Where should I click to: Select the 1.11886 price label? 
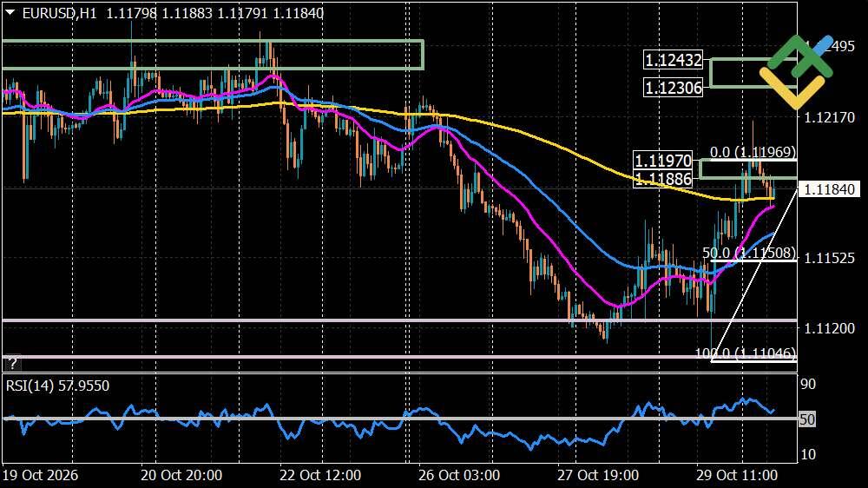pos(662,179)
